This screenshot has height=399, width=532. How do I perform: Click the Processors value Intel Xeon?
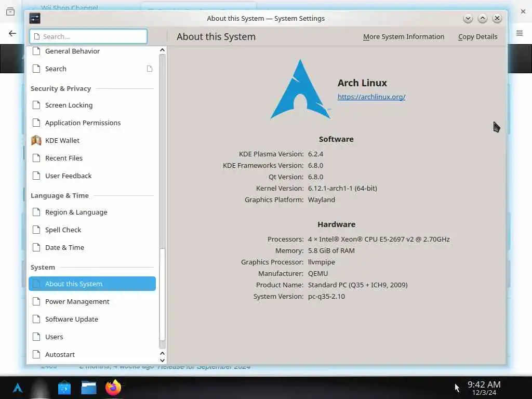click(379, 239)
